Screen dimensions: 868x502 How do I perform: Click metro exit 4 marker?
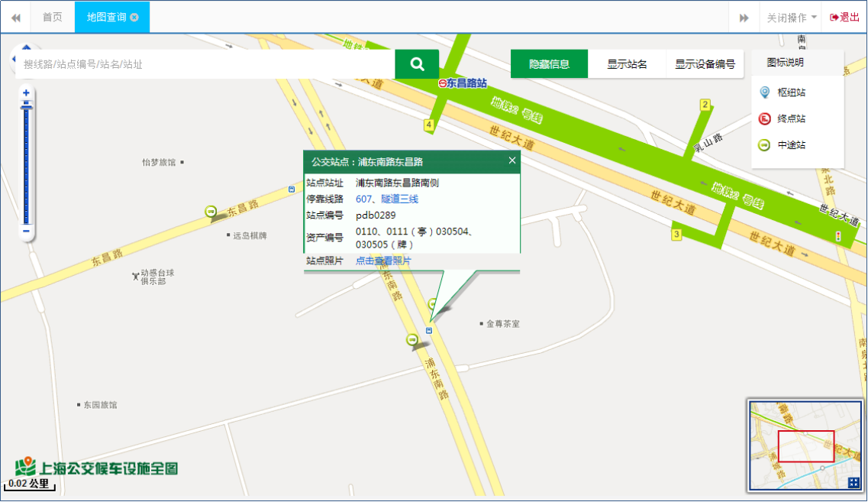click(428, 125)
